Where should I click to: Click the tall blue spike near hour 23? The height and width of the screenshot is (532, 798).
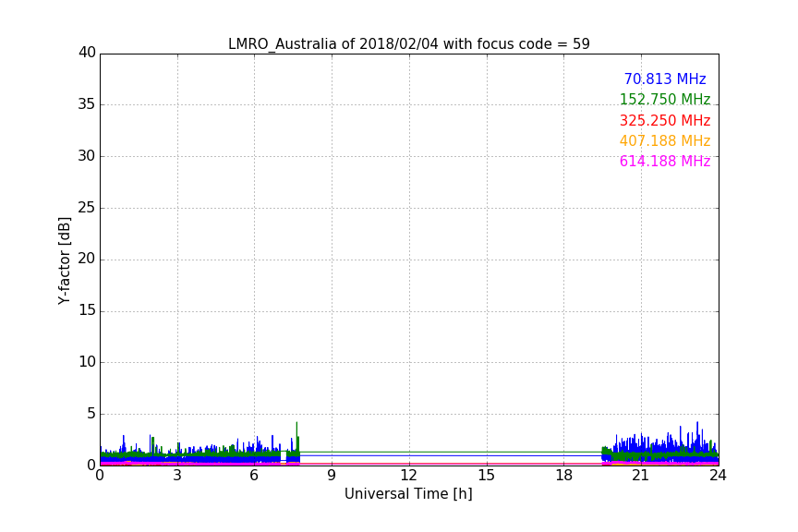pyautogui.click(x=697, y=435)
